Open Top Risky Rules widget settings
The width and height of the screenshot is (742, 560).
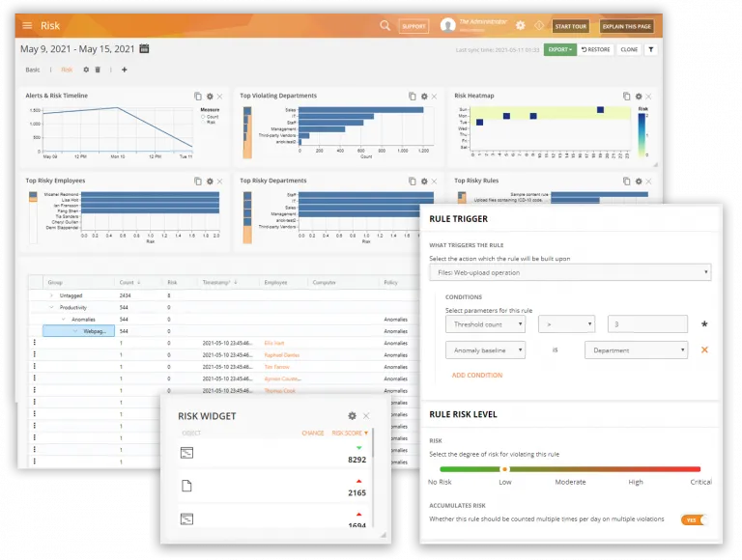(x=639, y=182)
